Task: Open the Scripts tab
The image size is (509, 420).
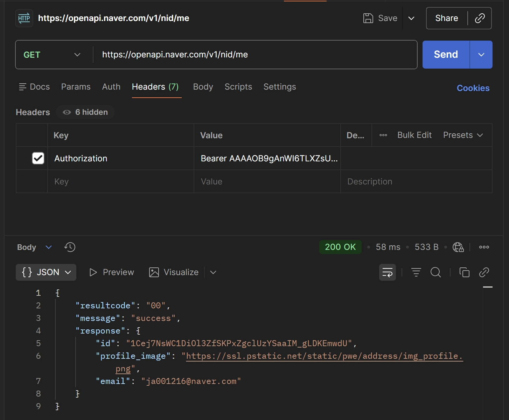Action: point(238,87)
